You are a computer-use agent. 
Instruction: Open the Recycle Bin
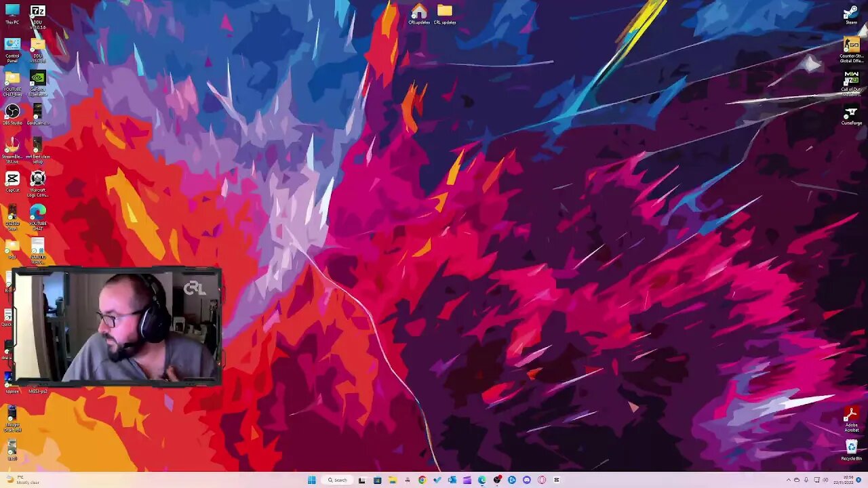[x=851, y=450]
